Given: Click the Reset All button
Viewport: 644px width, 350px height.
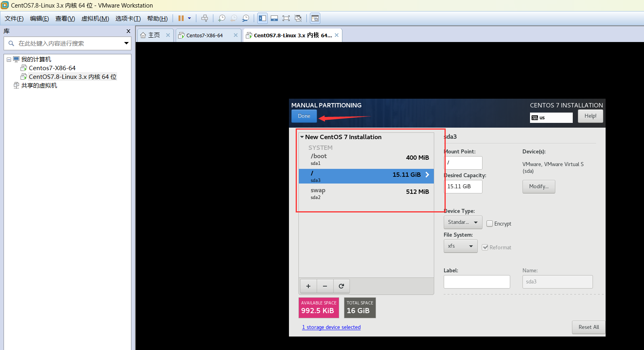Looking at the screenshot, I should 589,327.
